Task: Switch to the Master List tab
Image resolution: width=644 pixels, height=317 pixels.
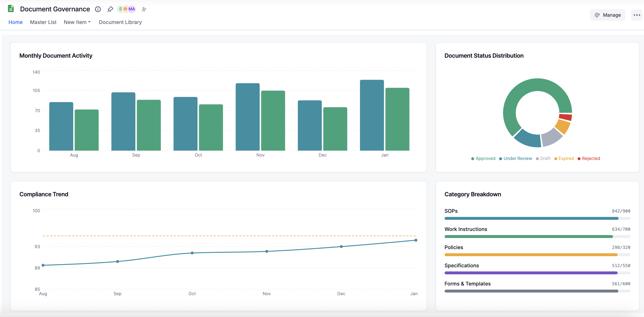Action: coord(43,22)
